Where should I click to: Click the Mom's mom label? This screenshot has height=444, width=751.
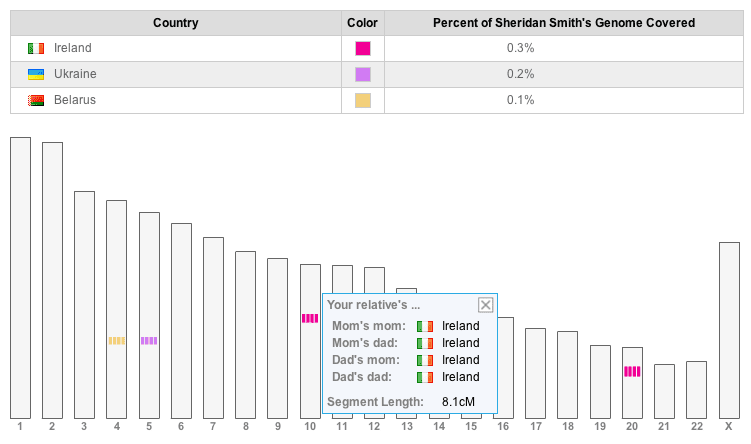pyautogui.click(x=369, y=326)
